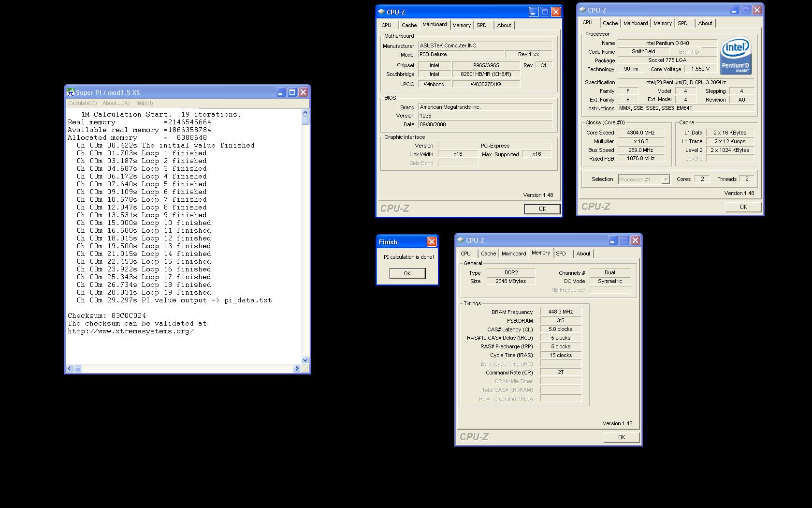Select Cache tab in the CPU window

click(610, 23)
